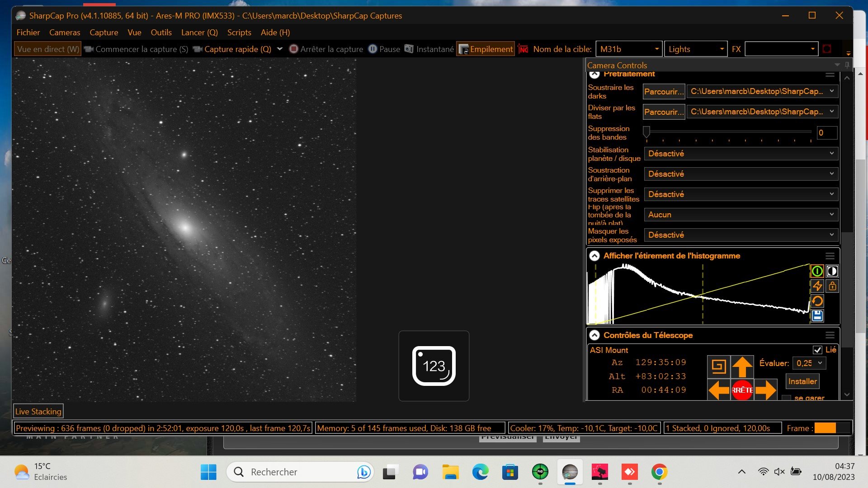868x488 pixels.
Task: Open the Évaluer rate dropdown showing 0,25
Action: pyautogui.click(x=810, y=363)
